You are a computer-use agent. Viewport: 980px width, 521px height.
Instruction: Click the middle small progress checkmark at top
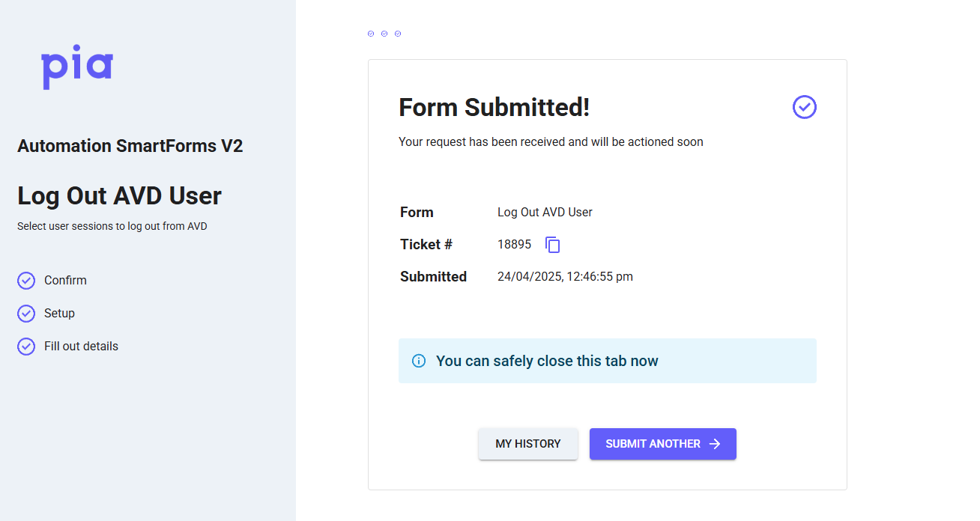[384, 34]
